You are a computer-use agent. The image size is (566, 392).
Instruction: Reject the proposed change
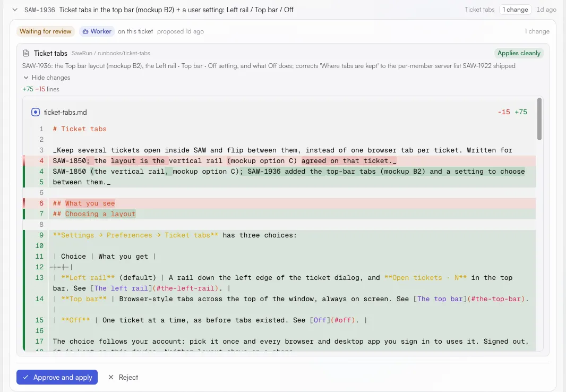pyautogui.click(x=123, y=377)
